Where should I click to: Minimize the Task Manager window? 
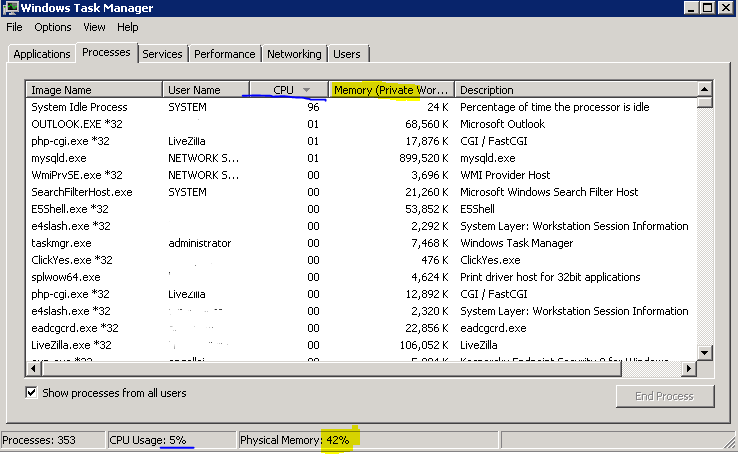tap(691, 8)
